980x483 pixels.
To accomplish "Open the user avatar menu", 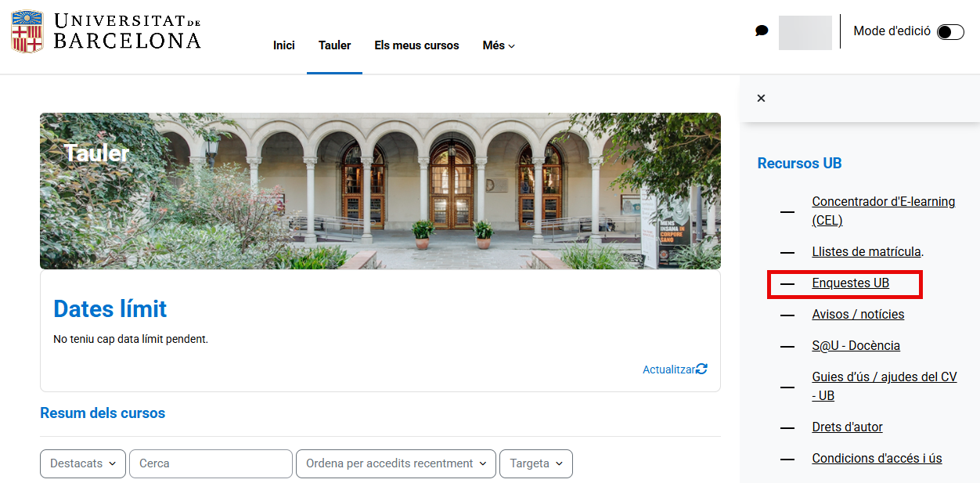I will (805, 32).
